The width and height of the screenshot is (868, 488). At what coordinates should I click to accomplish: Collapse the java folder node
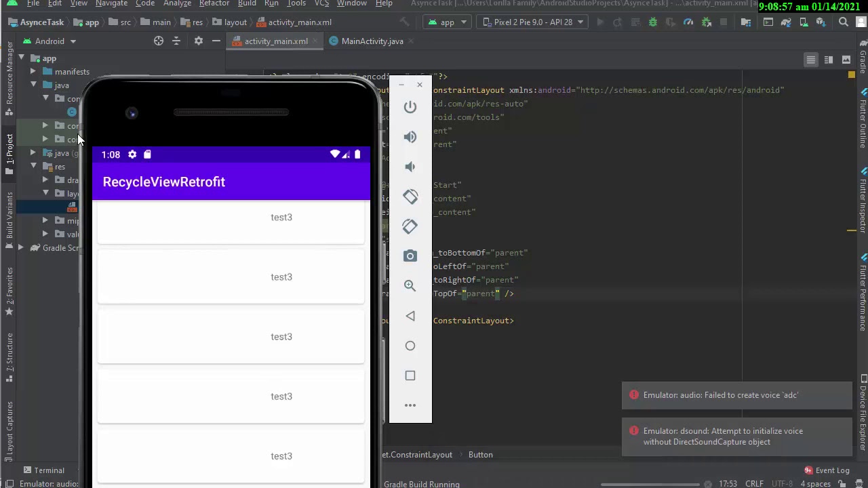tap(33, 85)
